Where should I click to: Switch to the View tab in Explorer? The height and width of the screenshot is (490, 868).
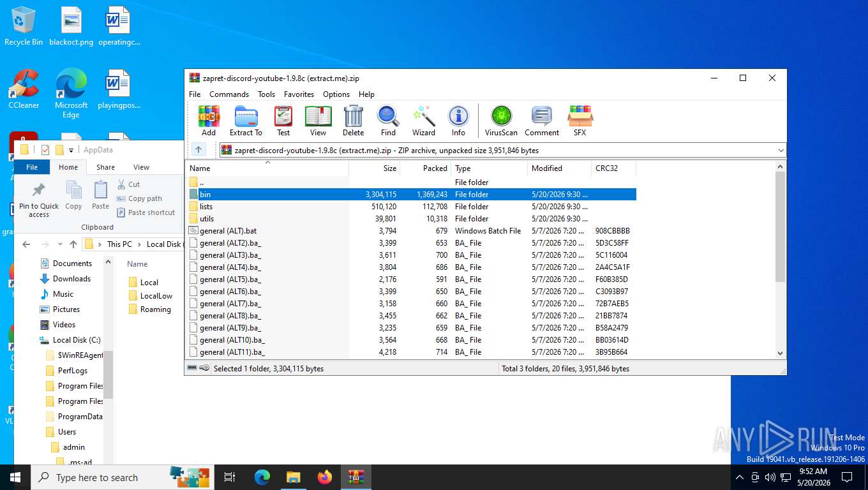click(x=141, y=167)
